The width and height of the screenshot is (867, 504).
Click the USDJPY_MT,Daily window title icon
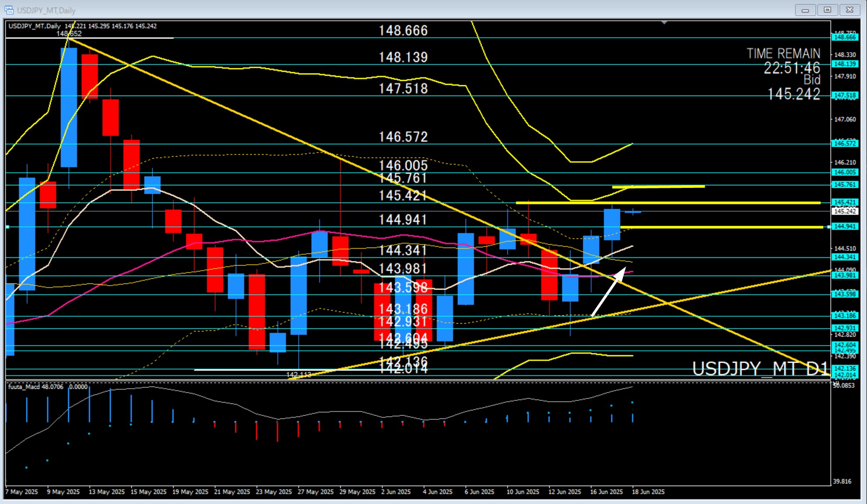click(x=9, y=10)
